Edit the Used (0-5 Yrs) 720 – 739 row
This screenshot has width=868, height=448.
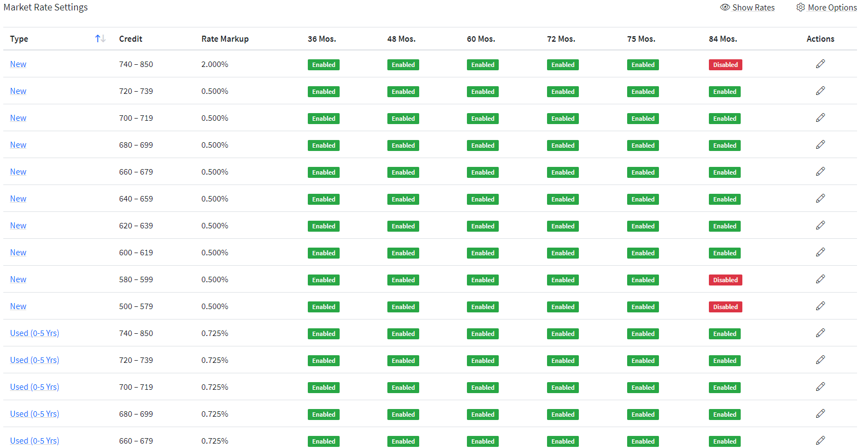tap(820, 360)
